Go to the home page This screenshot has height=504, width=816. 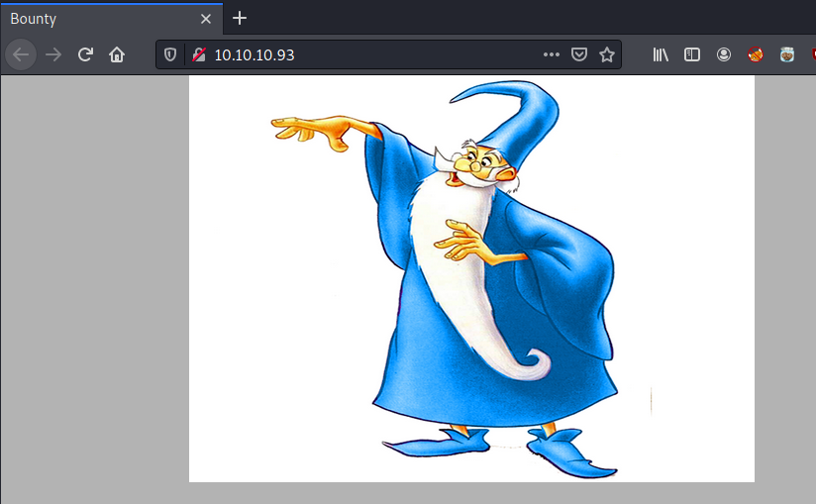117,54
